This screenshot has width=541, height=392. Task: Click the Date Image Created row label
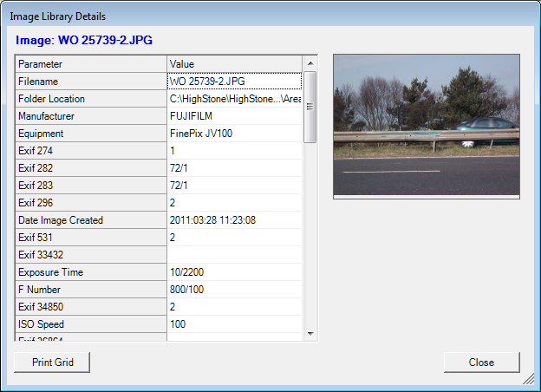[x=91, y=220]
